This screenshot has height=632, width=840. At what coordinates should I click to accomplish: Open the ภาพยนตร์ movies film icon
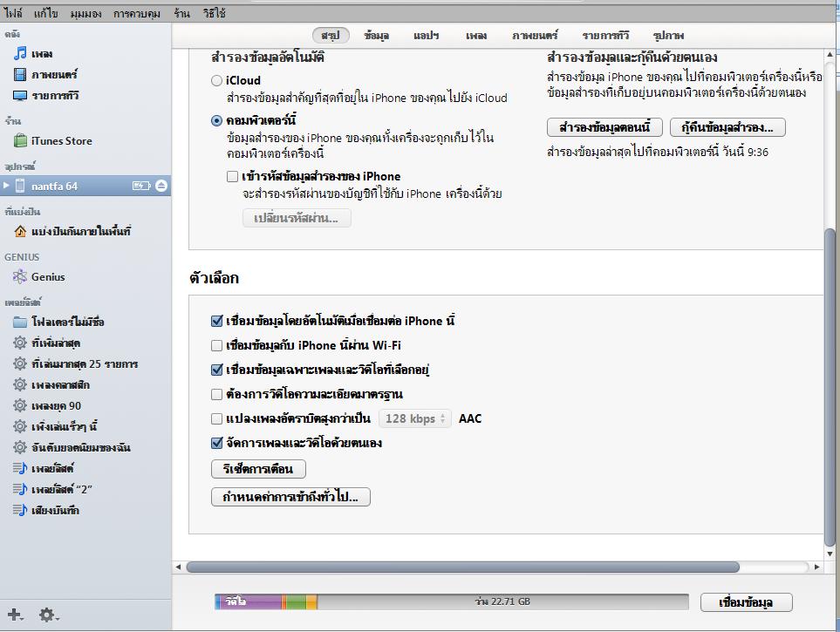[x=20, y=74]
